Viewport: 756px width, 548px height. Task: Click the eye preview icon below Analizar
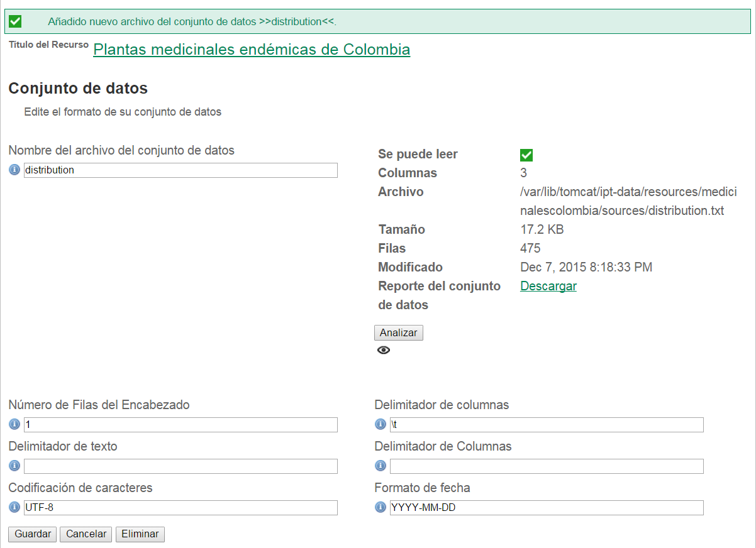click(384, 350)
